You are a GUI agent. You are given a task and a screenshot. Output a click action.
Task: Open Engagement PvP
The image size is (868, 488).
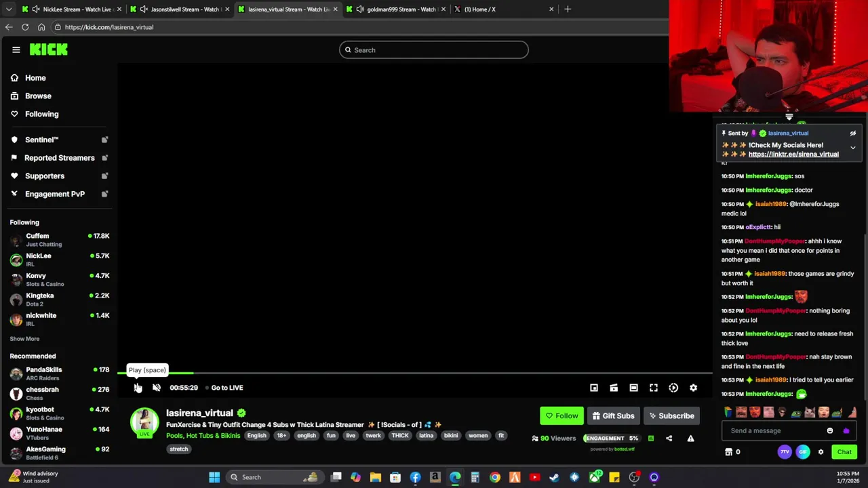pos(55,194)
